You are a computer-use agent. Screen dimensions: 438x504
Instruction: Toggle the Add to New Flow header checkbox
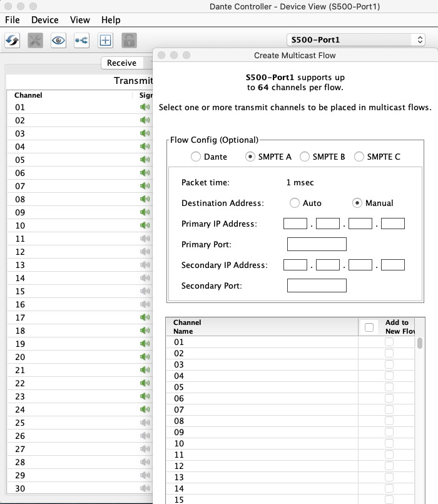[x=369, y=327]
